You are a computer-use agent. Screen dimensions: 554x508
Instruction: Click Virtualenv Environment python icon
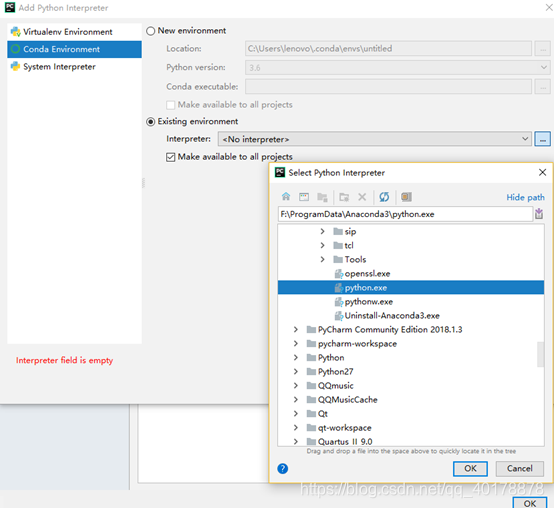point(16,32)
